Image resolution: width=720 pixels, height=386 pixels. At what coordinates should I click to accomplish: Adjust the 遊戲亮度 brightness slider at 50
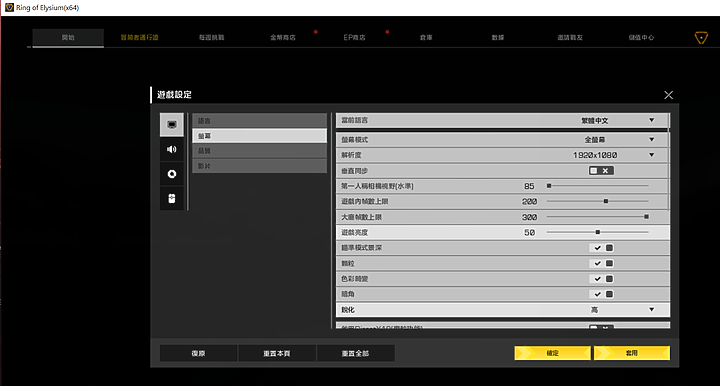597,232
